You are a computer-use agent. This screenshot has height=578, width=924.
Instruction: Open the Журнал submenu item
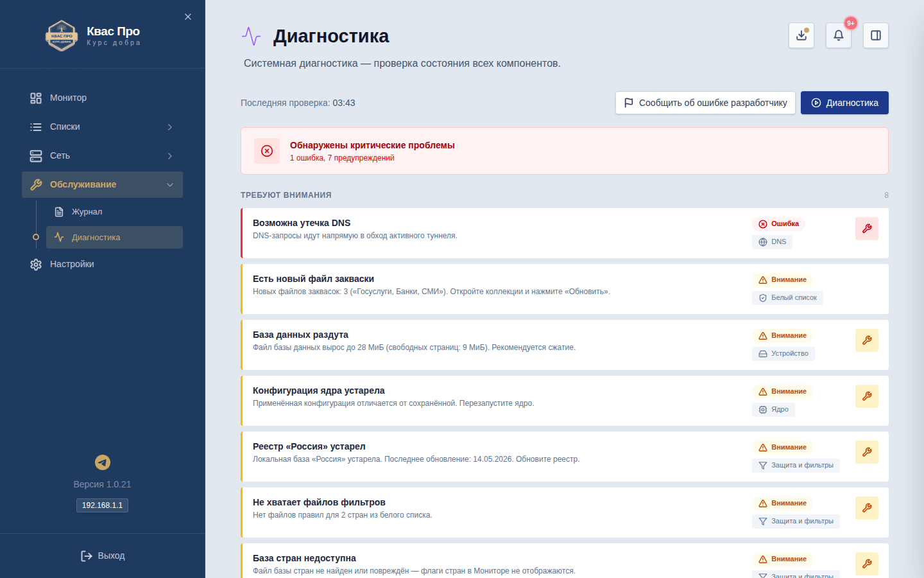pyautogui.click(x=114, y=212)
